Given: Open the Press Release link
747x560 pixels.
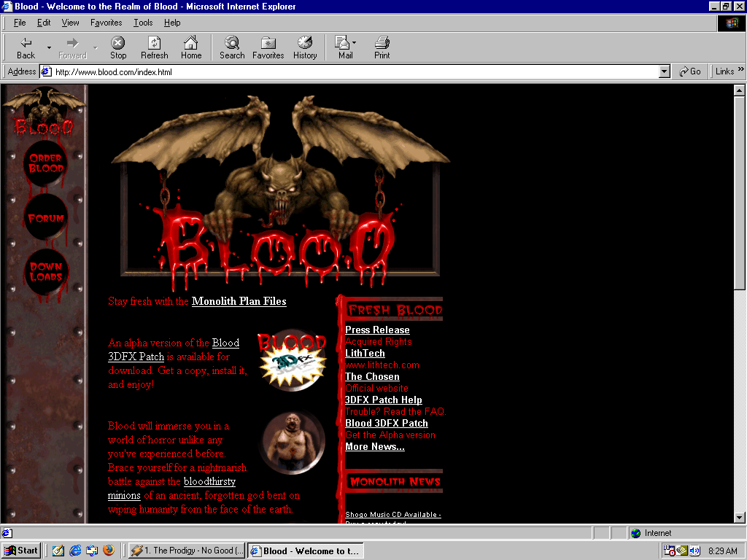Looking at the screenshot, I should click(x=377, y=330).
